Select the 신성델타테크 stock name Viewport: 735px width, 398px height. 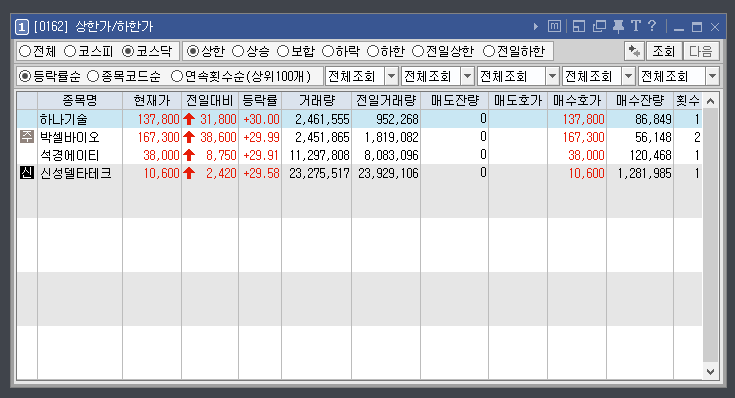tap(76, 173)
